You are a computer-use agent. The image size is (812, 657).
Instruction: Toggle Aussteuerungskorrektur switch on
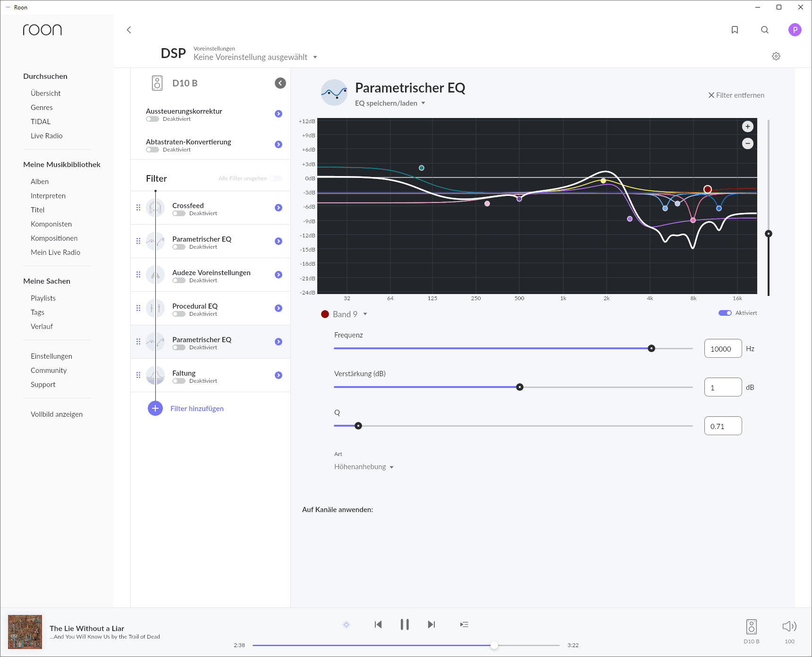click(152, 119)
